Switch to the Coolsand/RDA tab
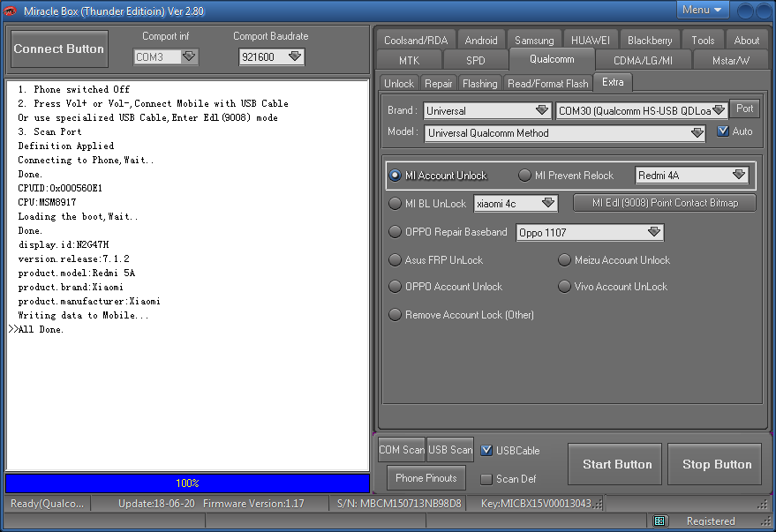Viewport: 776px width, 532px height. click(416, 40)
